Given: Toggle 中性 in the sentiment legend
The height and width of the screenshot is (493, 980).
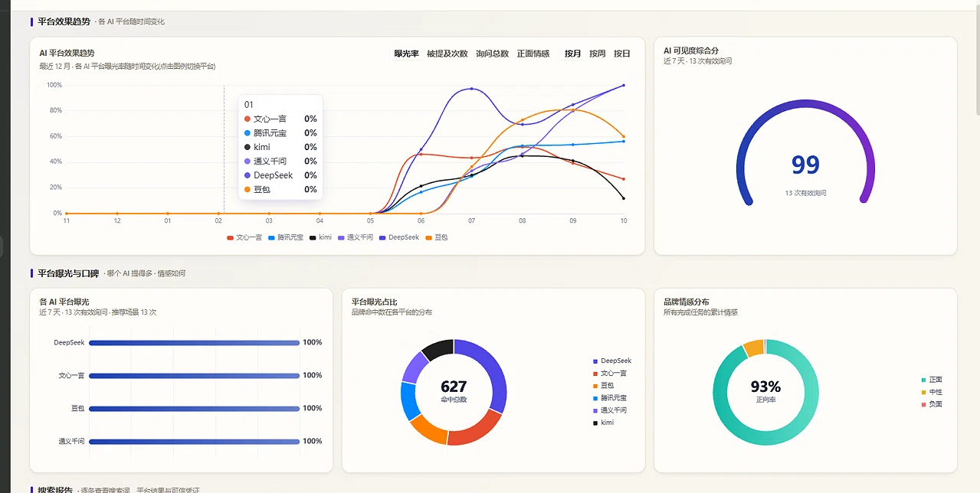Looking at the screenshot, I should pos(932,391).
